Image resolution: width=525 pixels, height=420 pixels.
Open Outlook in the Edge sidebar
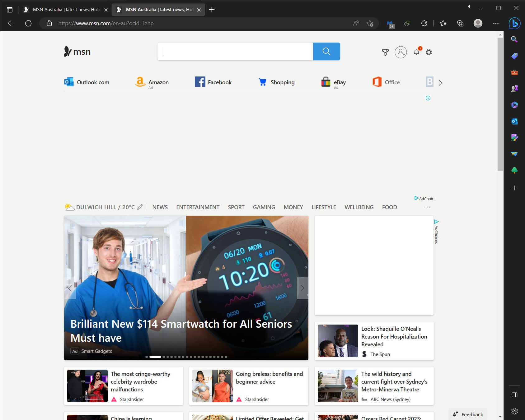point(514,121)
